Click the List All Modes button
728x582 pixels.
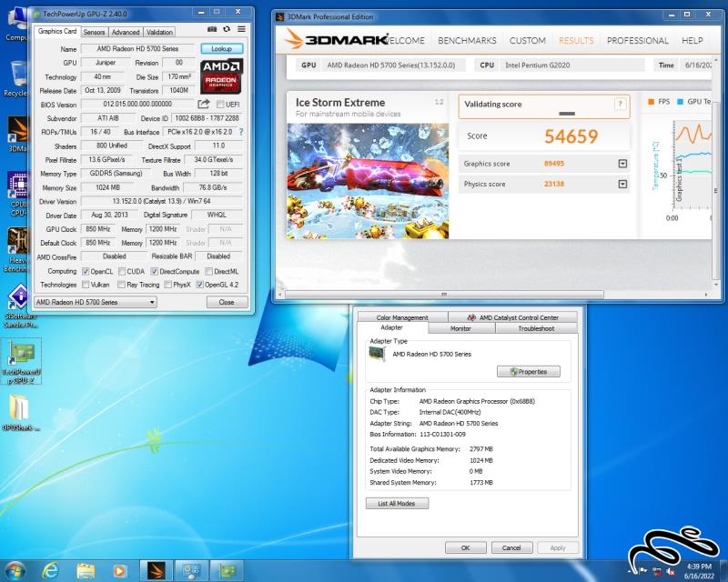point(397,504)
